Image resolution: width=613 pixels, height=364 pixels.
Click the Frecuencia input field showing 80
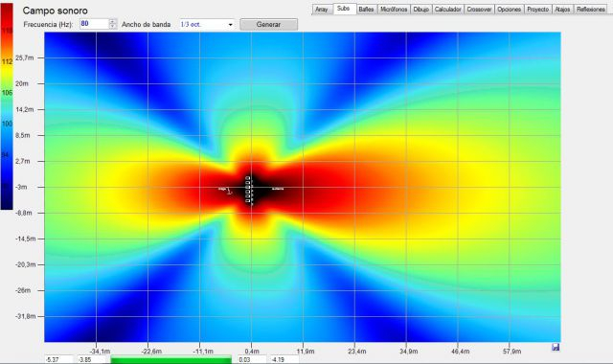[94, 24]
